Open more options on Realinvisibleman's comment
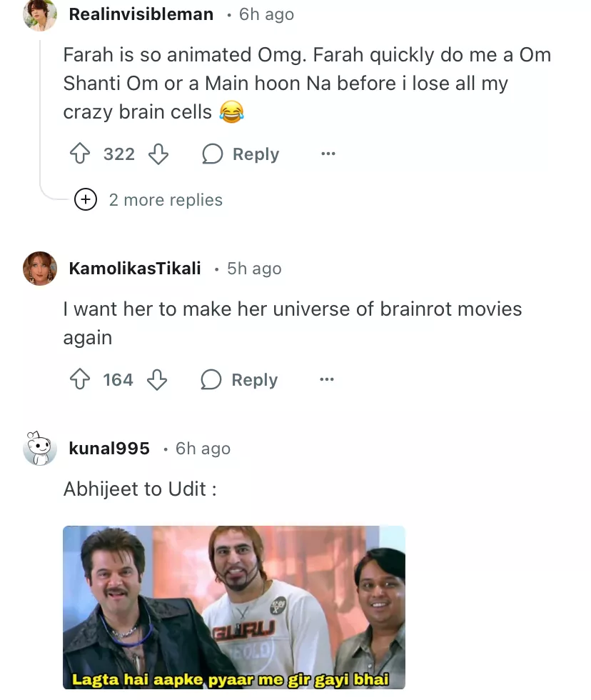Image resolution: width=591 pixels, height=700 pixels. click(x=328, y=154)
